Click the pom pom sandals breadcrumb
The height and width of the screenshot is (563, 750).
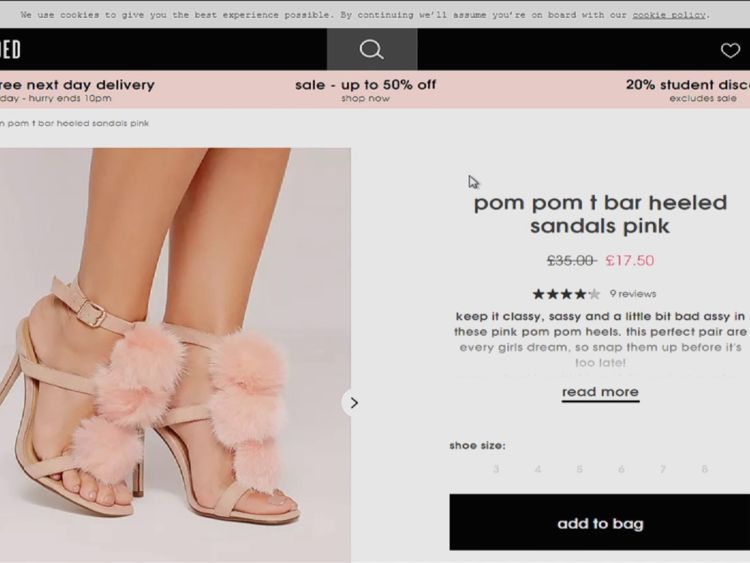coord(75,123)
